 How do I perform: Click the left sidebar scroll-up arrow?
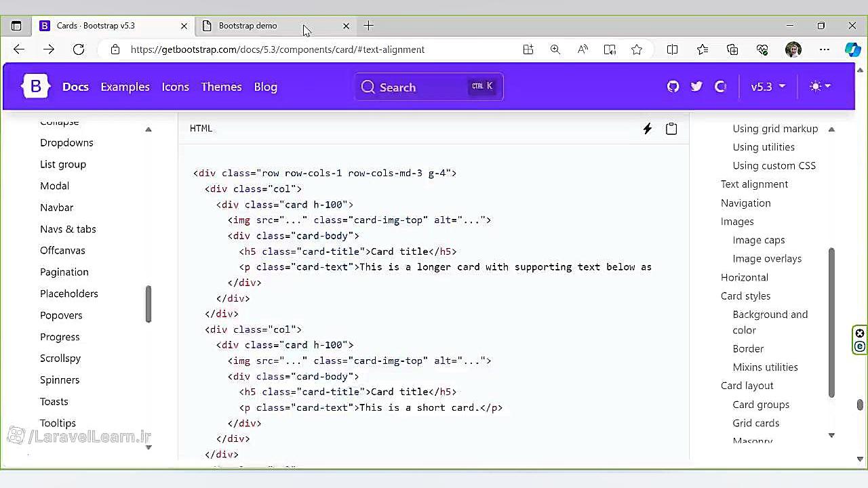[149, 129]
